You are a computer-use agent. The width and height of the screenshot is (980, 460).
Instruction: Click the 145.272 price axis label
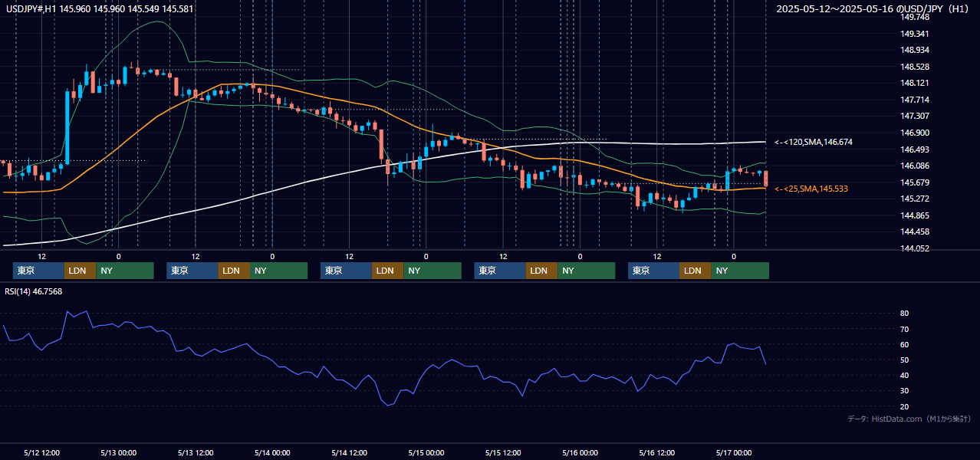tap(915, 199)
